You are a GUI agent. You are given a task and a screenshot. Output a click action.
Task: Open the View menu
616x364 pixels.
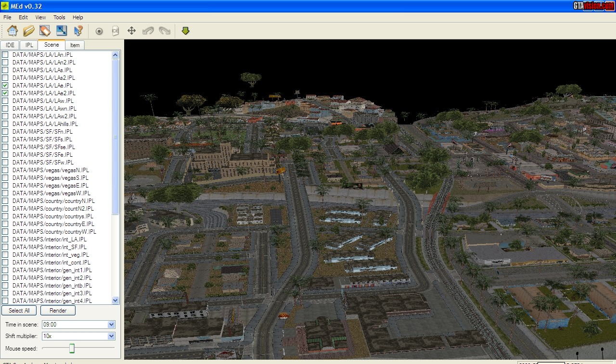click(40, 17)
